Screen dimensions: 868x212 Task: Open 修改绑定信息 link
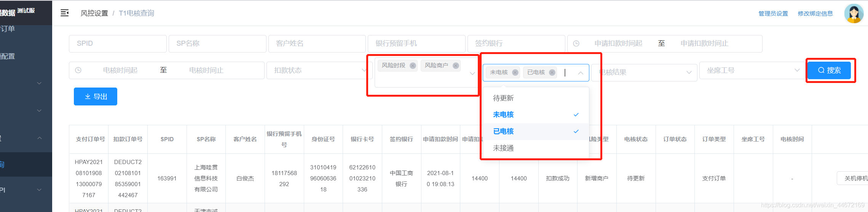click(815, 14)
